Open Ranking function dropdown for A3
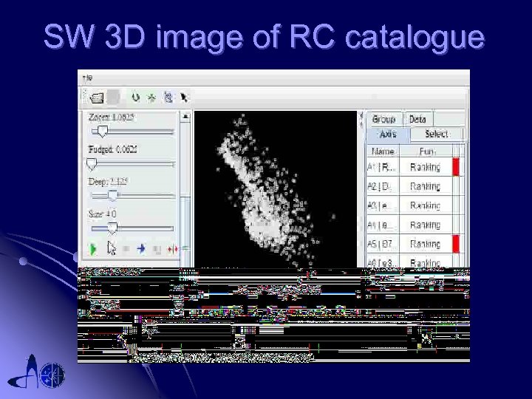Screen dimensions: 532x399 click(426, 205)
